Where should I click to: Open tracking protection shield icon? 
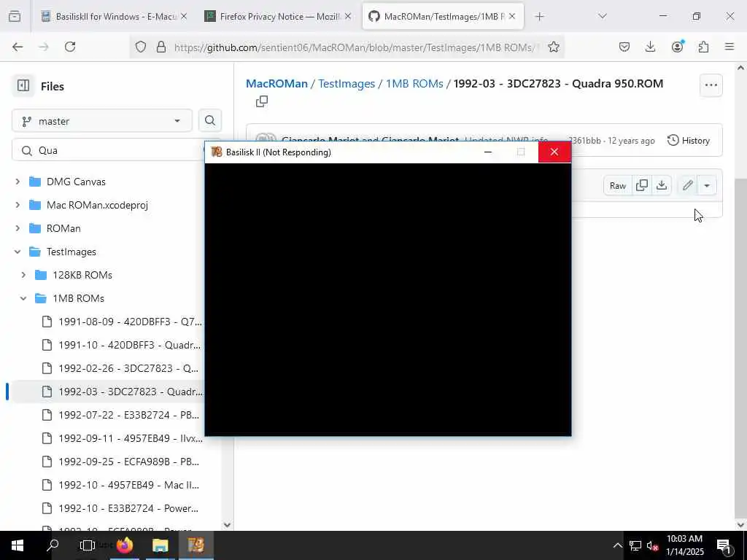141,47
